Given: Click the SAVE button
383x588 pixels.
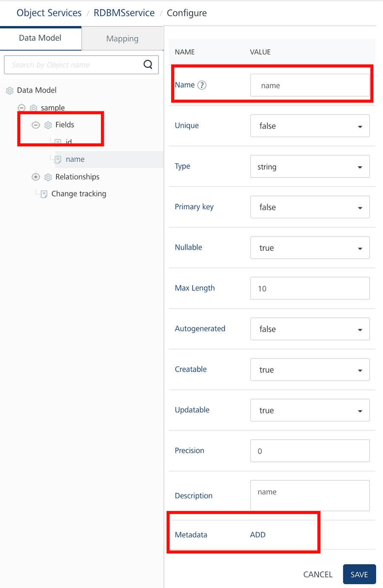Looking at the screenshot, I should [359, 574].
